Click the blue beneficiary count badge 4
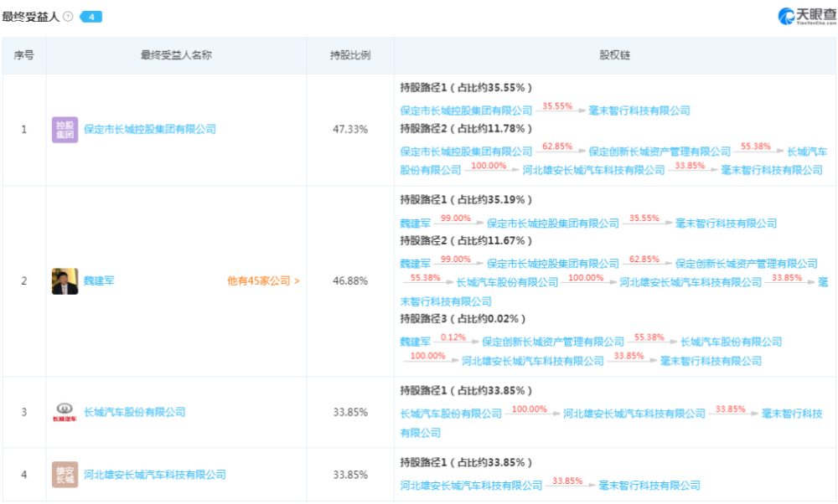This screenshot has height=504, width=838. click(x=91, y=17)
